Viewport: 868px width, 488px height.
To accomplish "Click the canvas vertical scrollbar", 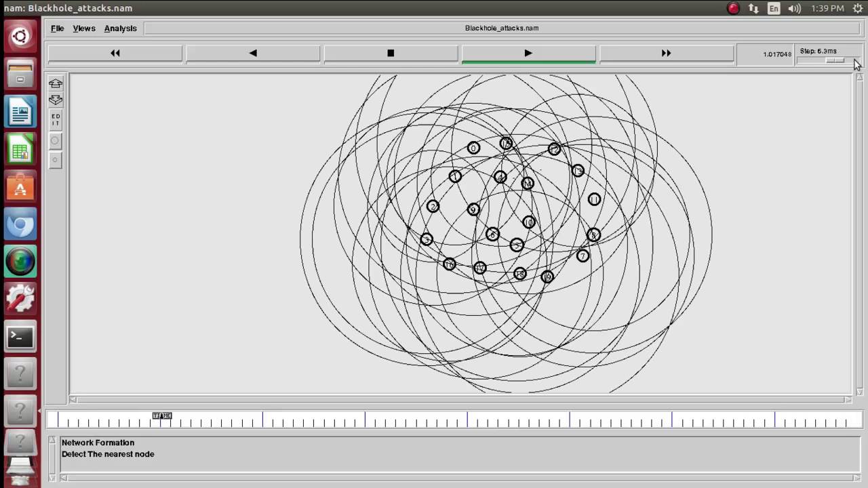I will [x=859, y=234].
